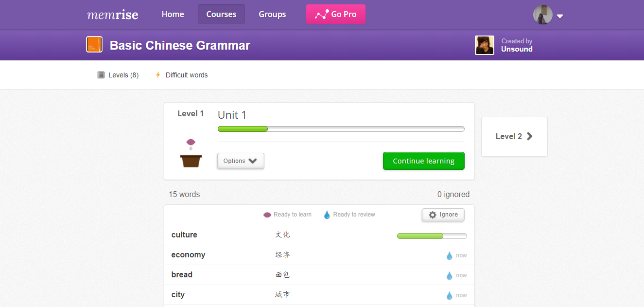Click the Ready to learn seed icon
The width and height of the screenshot is (644, 307).
click(x=267, y=215)
